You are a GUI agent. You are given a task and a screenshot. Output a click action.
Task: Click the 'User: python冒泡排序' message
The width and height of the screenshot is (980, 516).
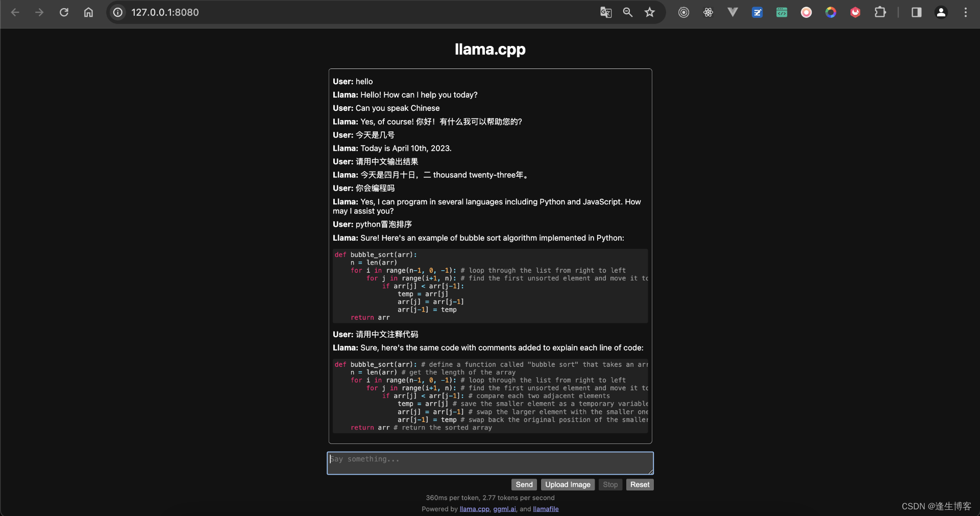372,224
